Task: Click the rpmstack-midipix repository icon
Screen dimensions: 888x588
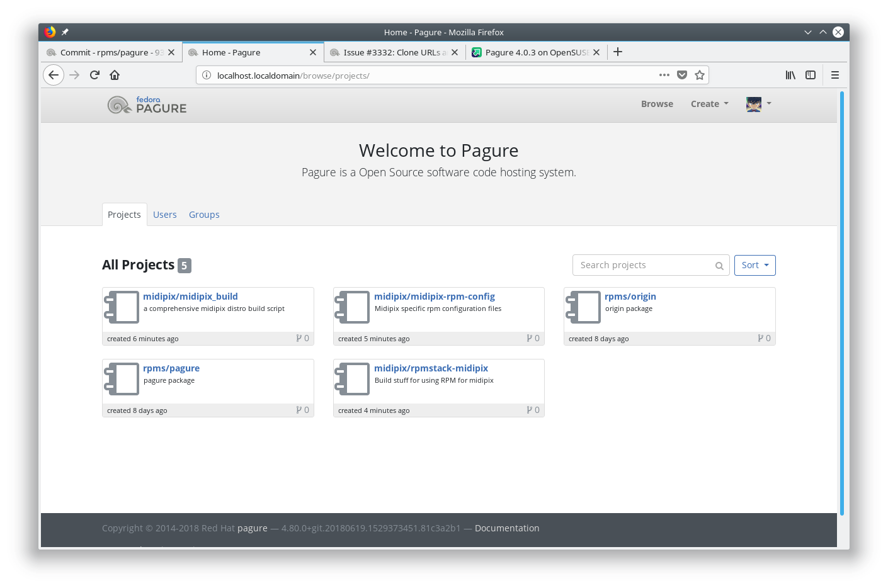Action: [x=352, y=379]
